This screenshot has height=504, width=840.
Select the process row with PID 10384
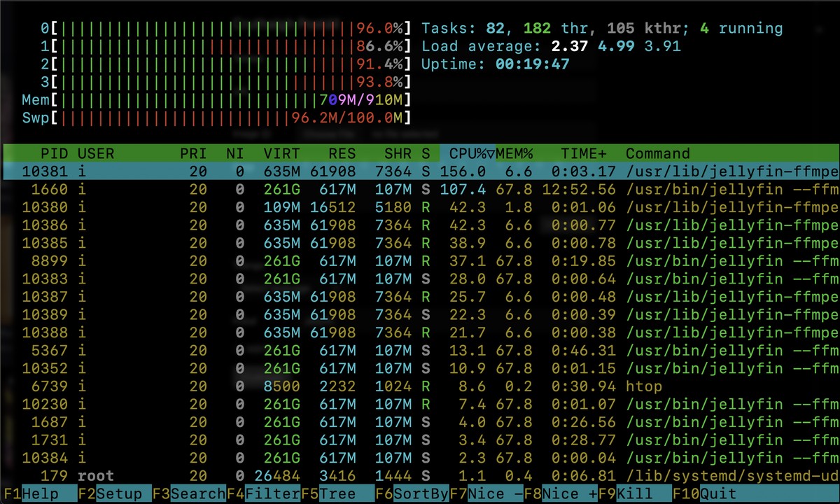[x=420, y=458]
